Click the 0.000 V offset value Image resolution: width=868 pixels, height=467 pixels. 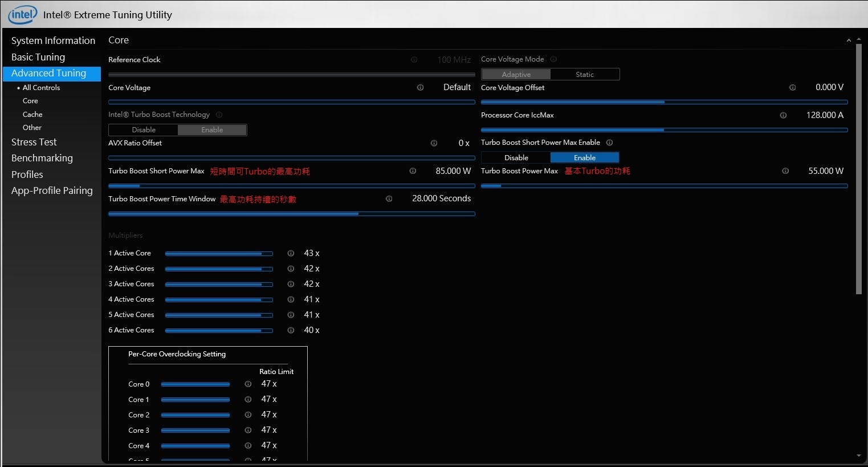(829, 87)
